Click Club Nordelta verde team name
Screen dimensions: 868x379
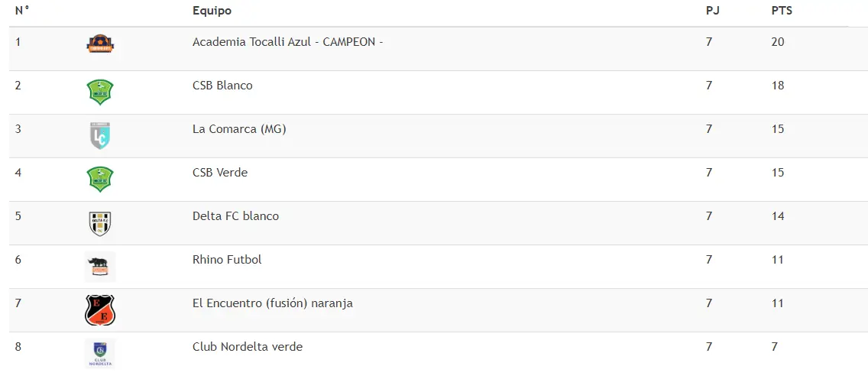click(x=248, y=348)
